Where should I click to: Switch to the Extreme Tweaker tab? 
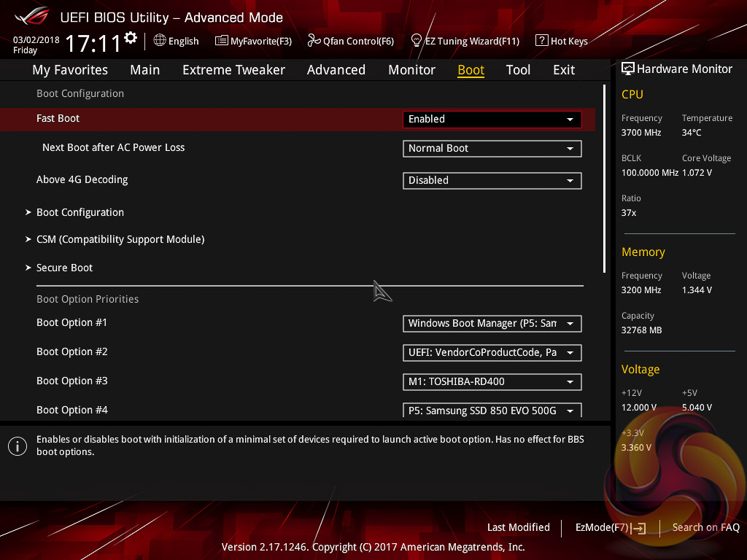pyautogui.click(x=233, y=70)
